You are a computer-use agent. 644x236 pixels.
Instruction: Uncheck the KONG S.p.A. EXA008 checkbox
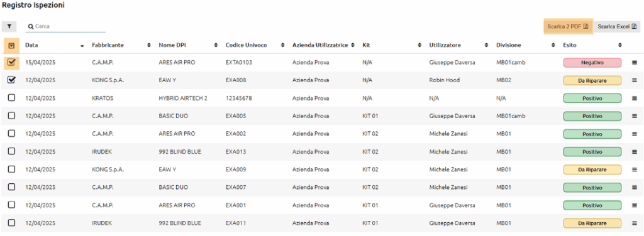pyautogui.click(x=11, y=80)
